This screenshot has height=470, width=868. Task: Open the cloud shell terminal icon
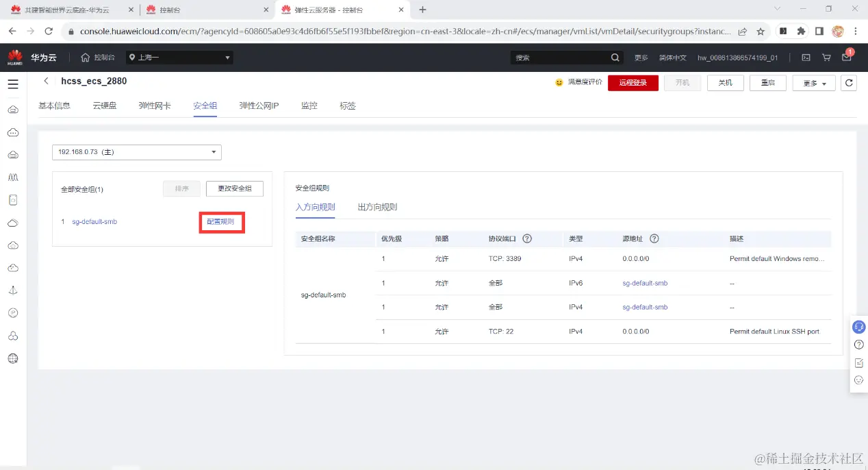pyautogui.click(x=806, y=58)
